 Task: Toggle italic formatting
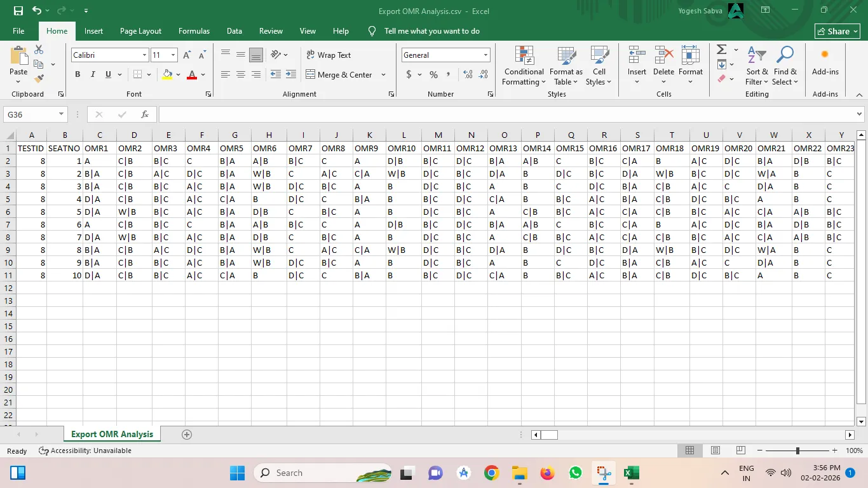click(x=92, y=74)
